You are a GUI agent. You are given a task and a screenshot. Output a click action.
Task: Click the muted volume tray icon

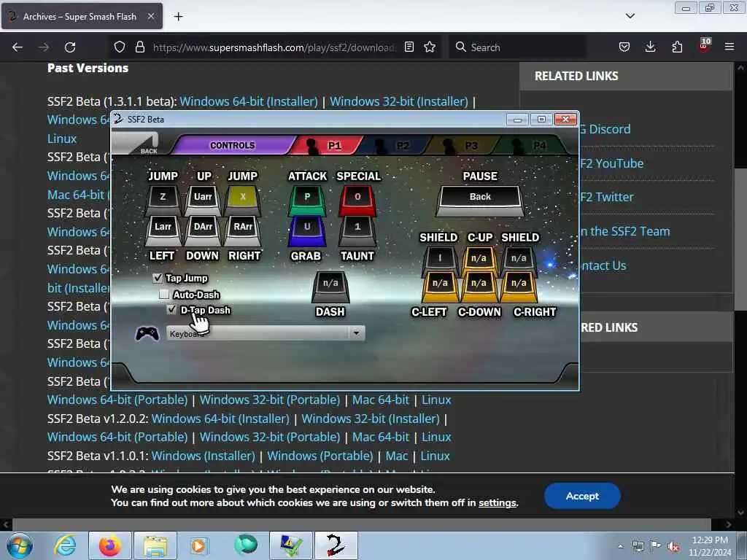point(673,547)
